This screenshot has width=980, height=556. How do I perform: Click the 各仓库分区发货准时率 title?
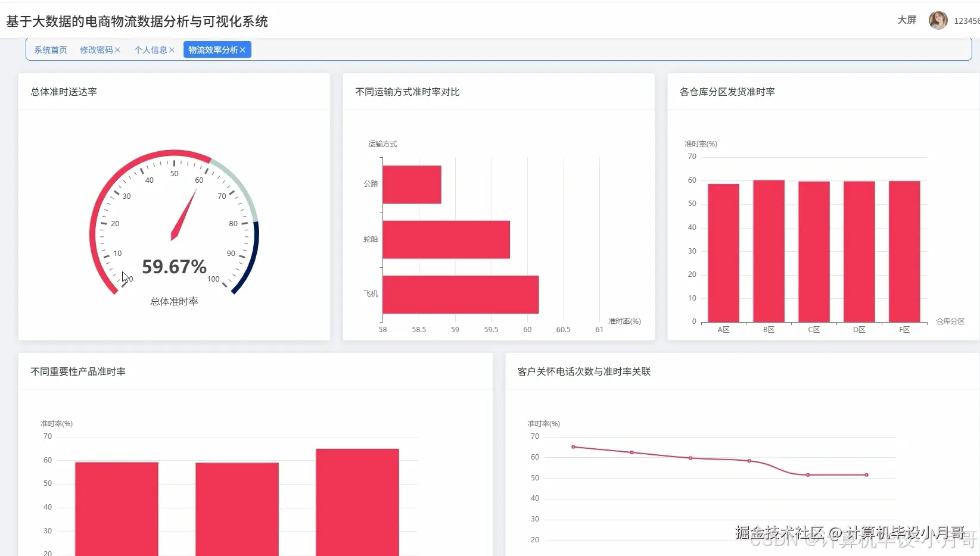click(x=727, y=92)
